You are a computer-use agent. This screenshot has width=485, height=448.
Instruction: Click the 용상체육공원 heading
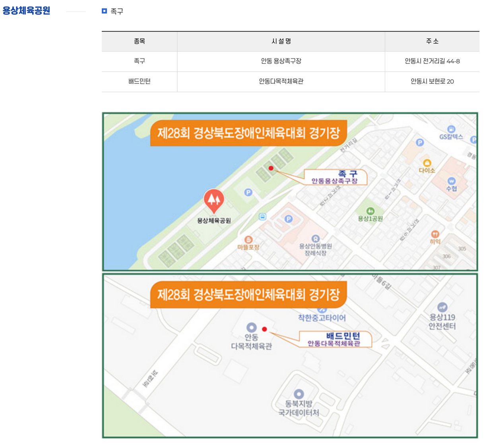click(x=26, y=11)
